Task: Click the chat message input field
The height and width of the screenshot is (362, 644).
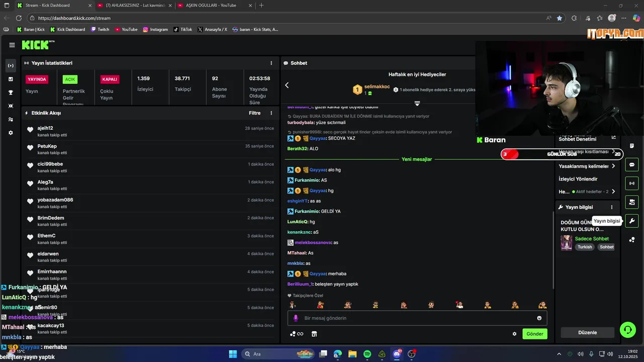Action: [417, 318]
